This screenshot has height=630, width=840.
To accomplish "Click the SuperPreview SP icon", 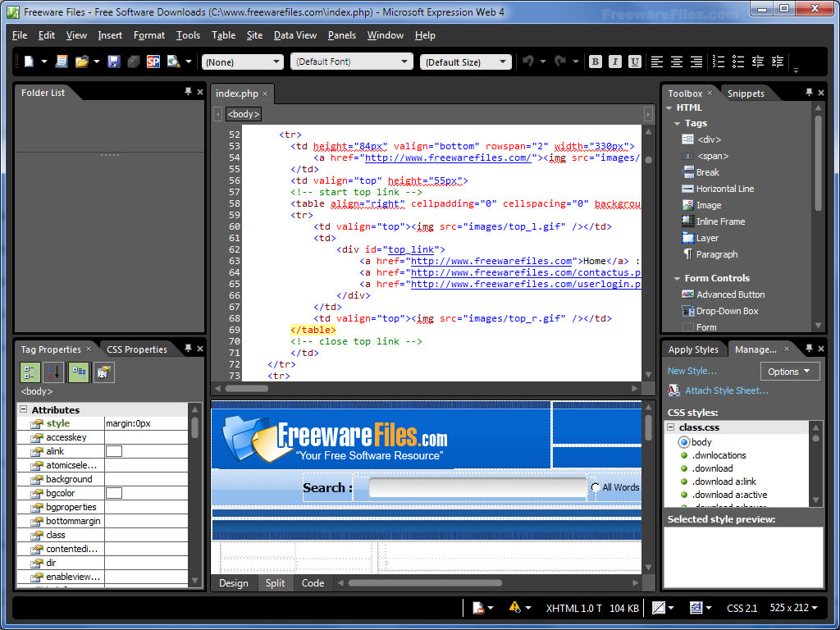I will tap(153, 62).
